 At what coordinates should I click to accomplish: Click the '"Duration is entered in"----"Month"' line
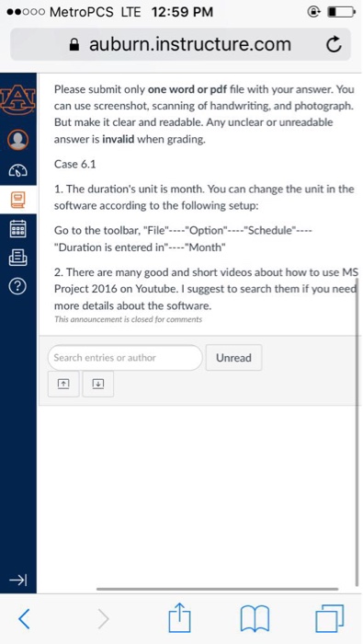pos(141,247)
